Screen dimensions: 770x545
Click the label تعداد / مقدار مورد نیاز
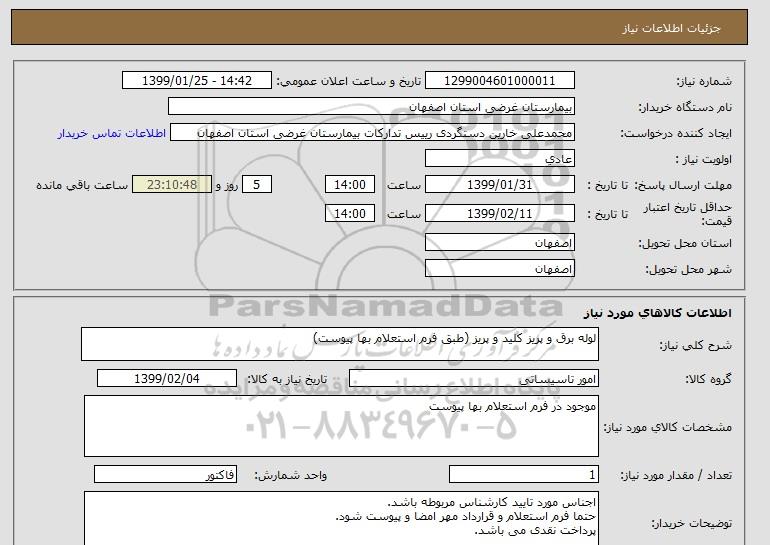[676, 475]
